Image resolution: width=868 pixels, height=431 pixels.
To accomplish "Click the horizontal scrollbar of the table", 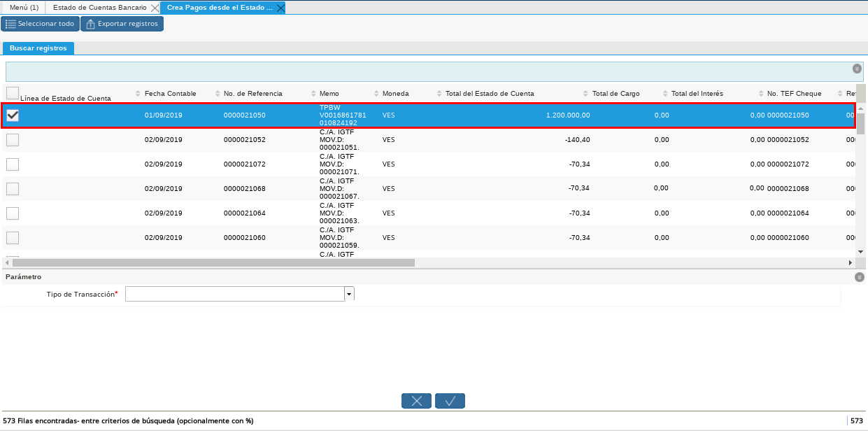I will click(213, 263).
